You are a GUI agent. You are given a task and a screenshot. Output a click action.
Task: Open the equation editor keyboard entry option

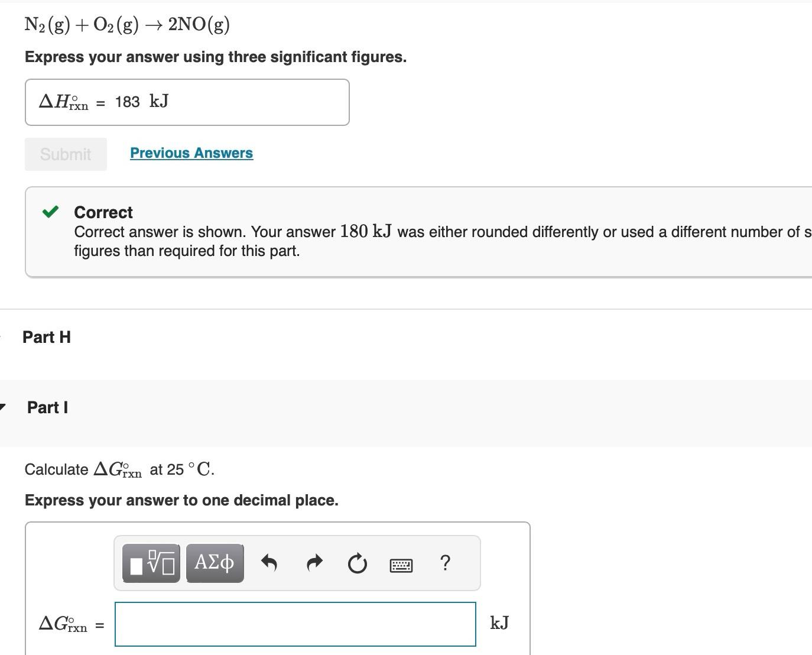400,565
